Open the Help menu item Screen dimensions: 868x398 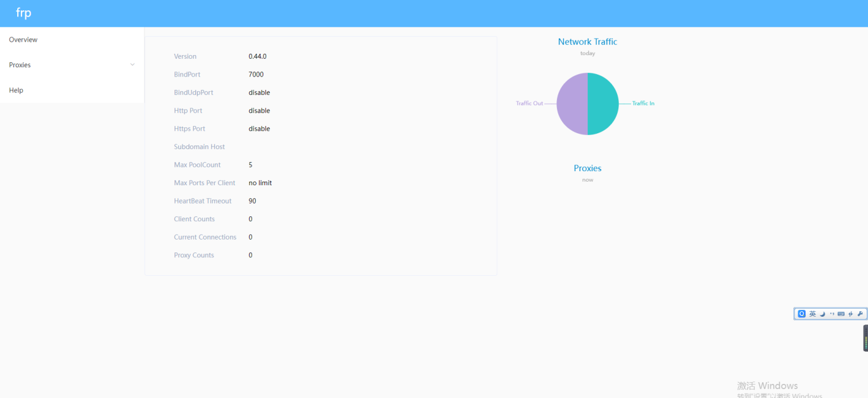16,90
